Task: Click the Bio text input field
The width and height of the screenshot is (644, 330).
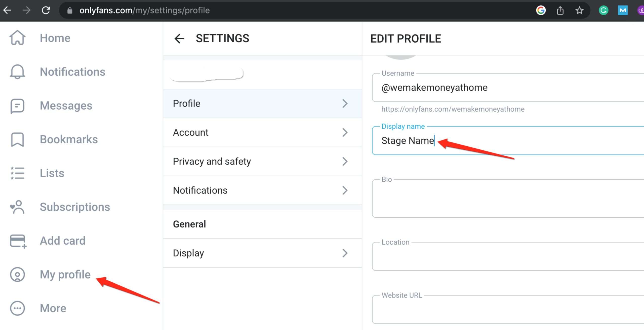Action: click(x=504, y=198)
